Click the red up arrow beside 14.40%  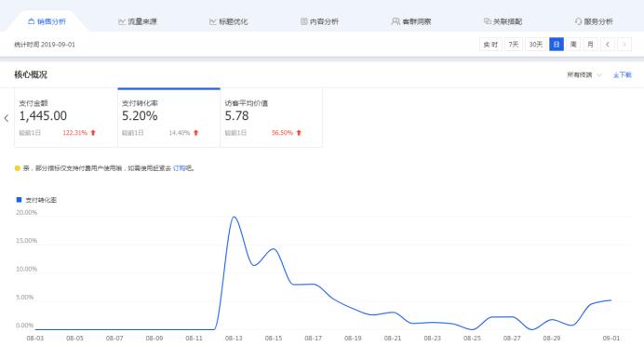click(x=196, y=133)
